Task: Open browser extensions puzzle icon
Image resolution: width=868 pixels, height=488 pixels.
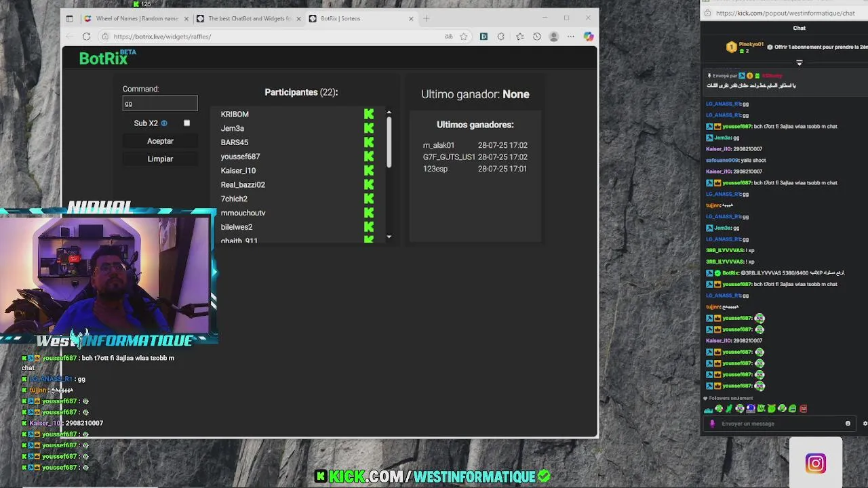Action: click(x=501, y=37)
